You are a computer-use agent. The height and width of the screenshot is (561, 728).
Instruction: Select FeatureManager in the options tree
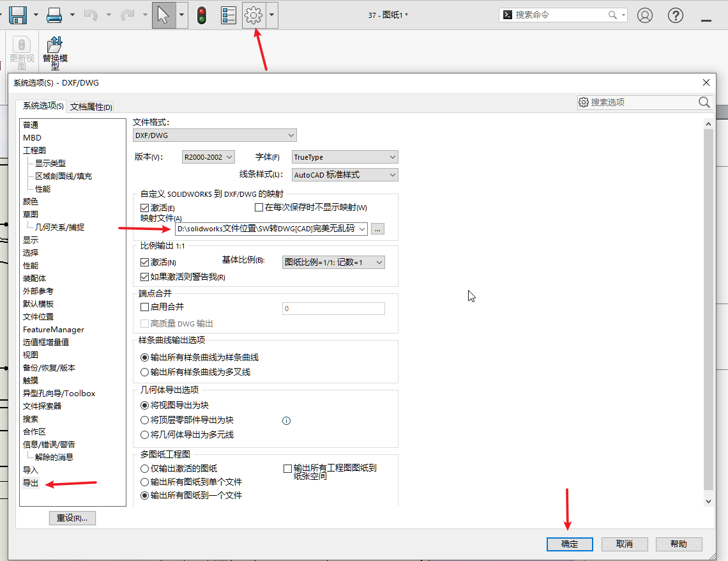click(54, 329)
